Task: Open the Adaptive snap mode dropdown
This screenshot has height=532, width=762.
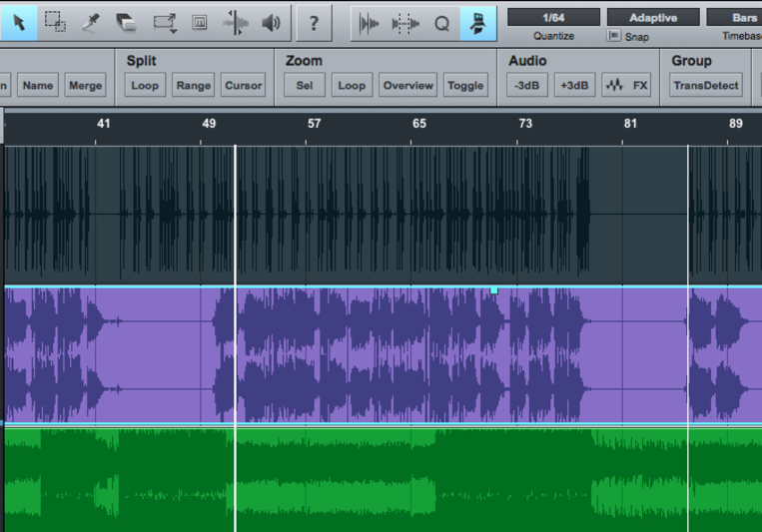Action: click(653, 18)
